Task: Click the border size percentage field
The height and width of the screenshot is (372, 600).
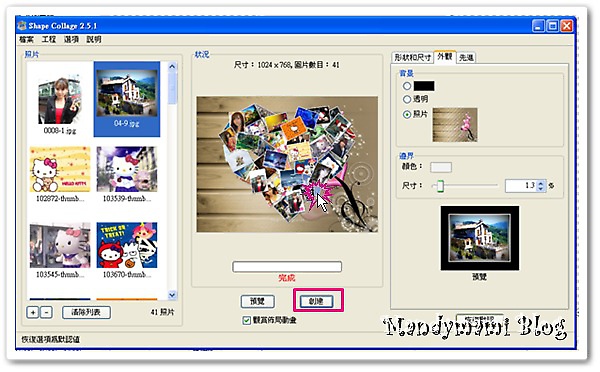Action: pos(521,186)
